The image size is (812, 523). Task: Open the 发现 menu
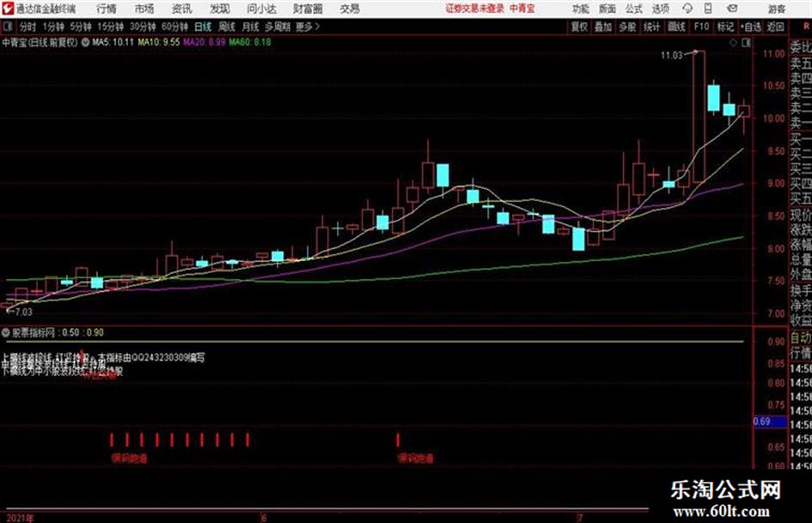coord(220,9)
